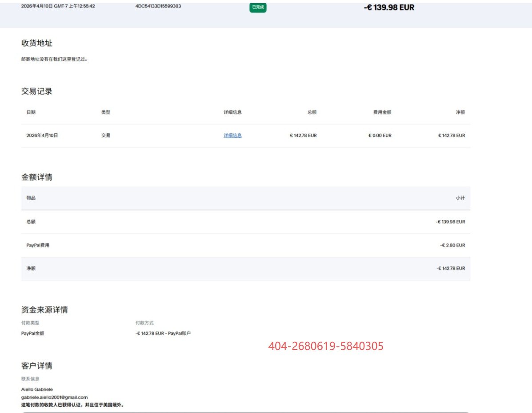The height and width of the screenshot is (413, 532).
Task: Click the green 已完成 status badge
Action: (x=258, y=7)
